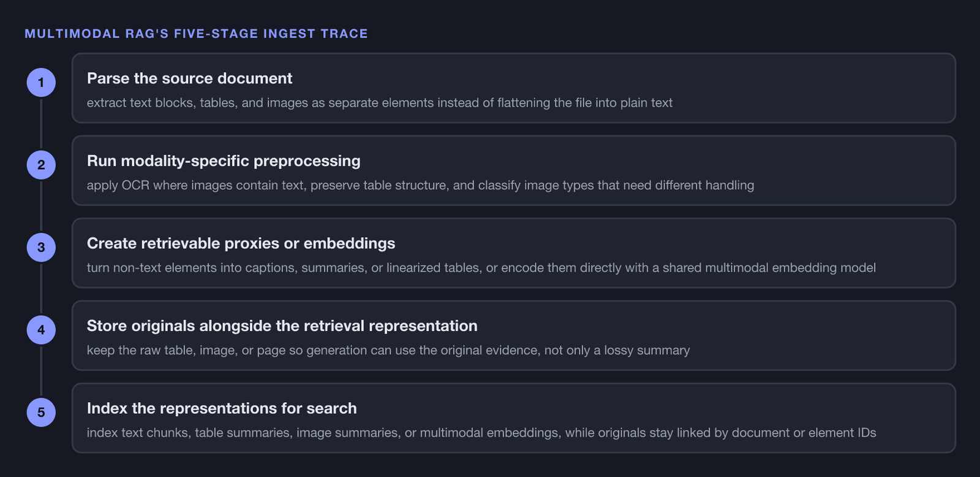Image resolution: width=980 pixels, height=477 pixels.
Task: Click the step 4 number circle
Action: tap(41, 330)
